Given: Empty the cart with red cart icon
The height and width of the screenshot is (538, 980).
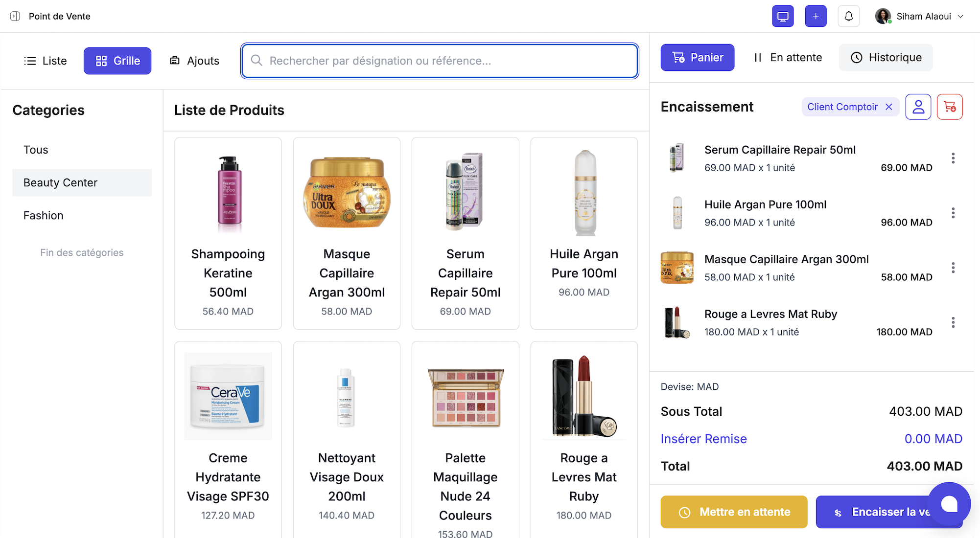Looking at the screenshot, I should coord(950,107).
